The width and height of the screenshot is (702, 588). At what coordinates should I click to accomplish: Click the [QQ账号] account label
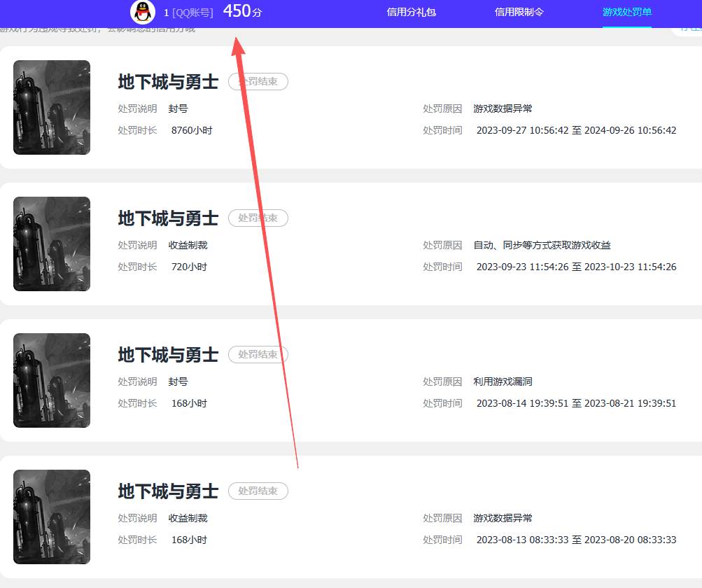192,13
